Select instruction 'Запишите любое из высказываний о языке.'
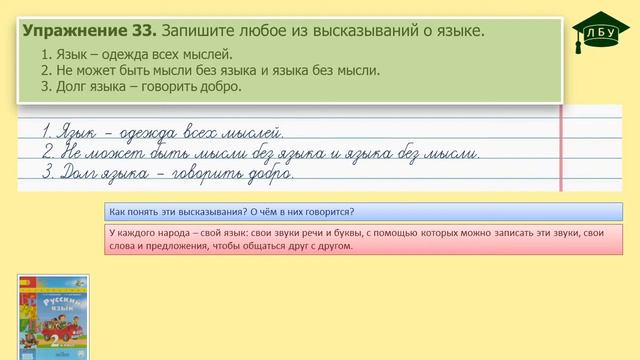 point(323,31)
